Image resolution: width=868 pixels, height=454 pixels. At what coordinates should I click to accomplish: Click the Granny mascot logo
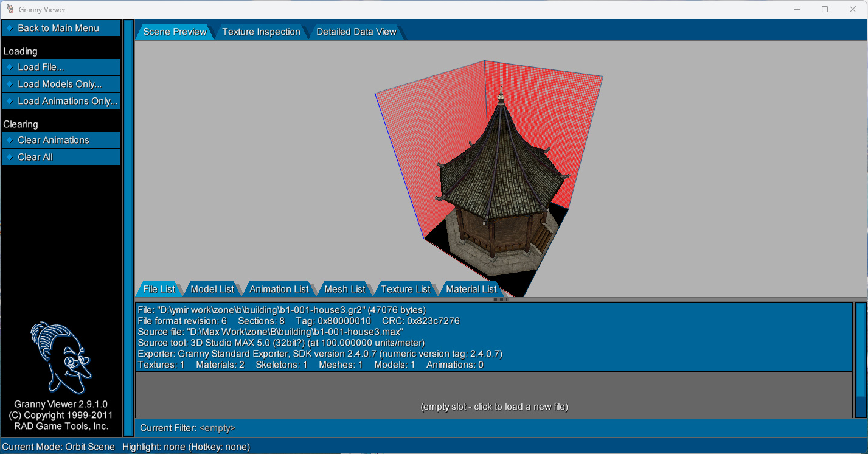60,358
